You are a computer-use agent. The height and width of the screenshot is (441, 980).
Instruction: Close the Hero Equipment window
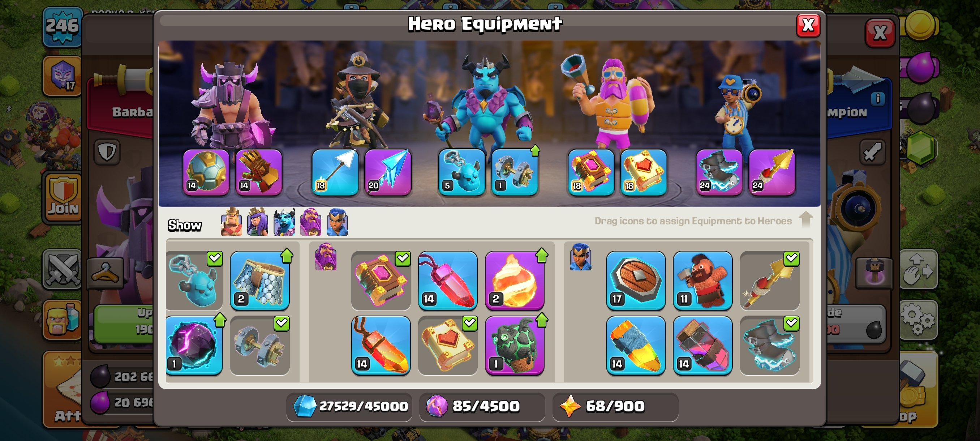pyautogui.click(x=808, y=26)
